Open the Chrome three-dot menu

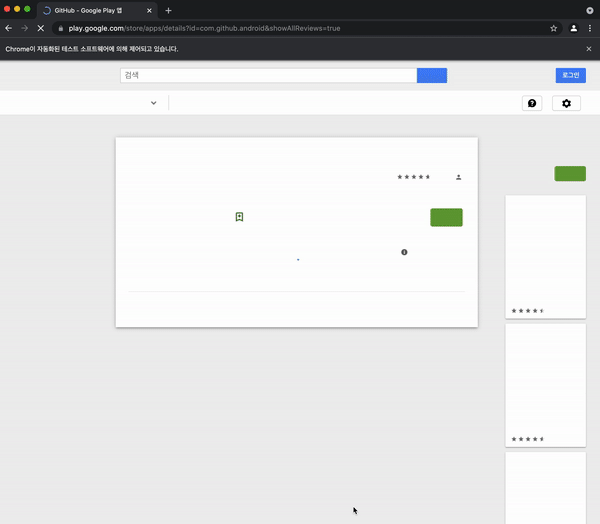tap(590, 28)
